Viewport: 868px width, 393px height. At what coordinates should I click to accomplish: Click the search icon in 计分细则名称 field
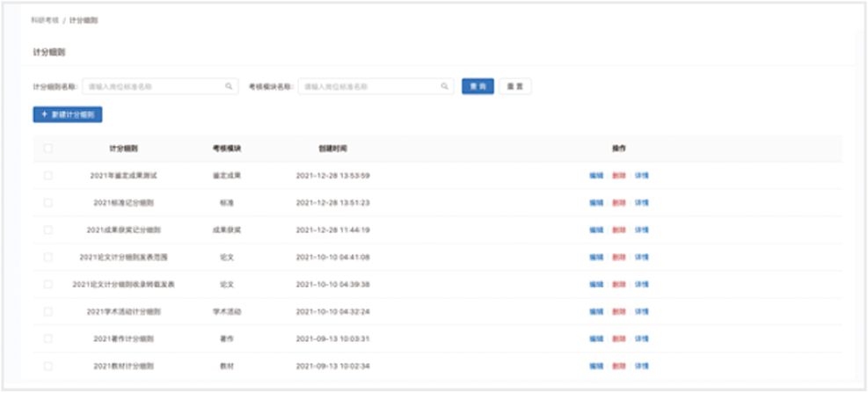pos(229,87)
